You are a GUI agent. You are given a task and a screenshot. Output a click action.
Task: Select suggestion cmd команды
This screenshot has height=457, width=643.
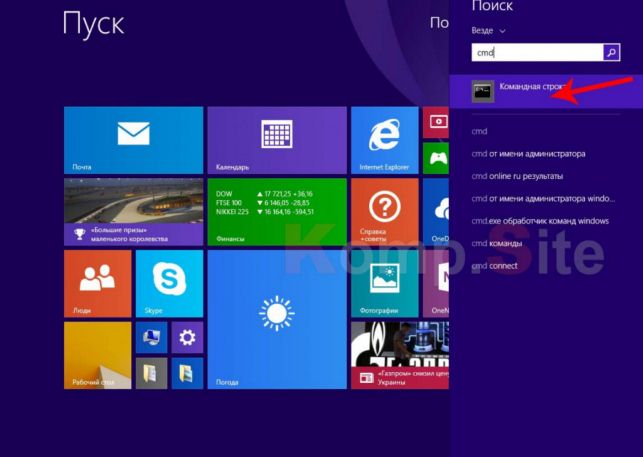[497, 243]
